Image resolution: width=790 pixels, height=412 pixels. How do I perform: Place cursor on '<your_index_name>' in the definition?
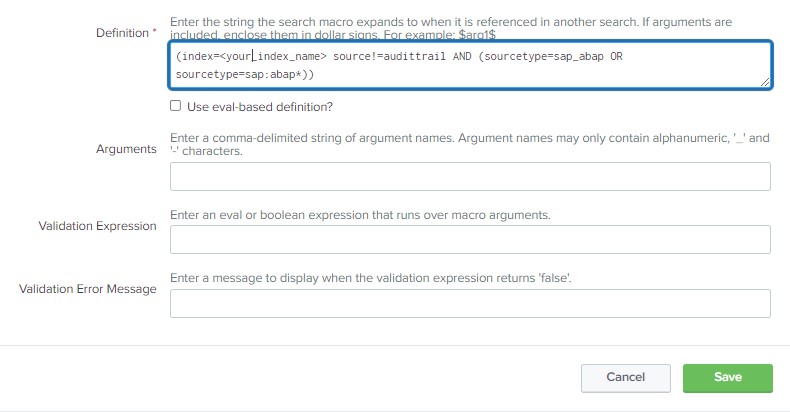click(262, 56)
